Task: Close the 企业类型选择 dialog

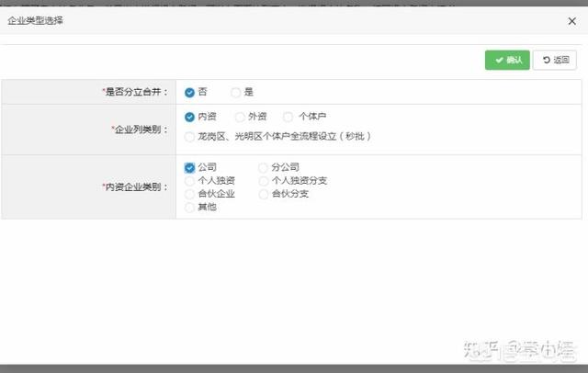Action: (x=571, y=21)
